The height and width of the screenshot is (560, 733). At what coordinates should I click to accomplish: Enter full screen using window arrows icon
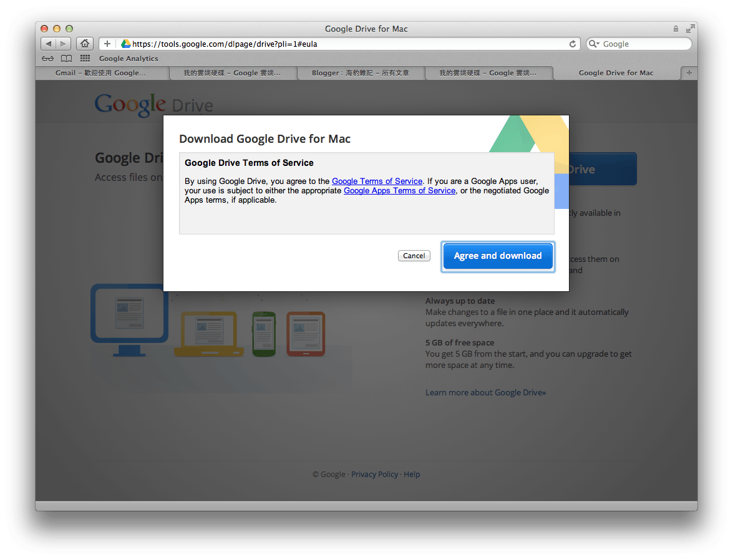(690, 29)
